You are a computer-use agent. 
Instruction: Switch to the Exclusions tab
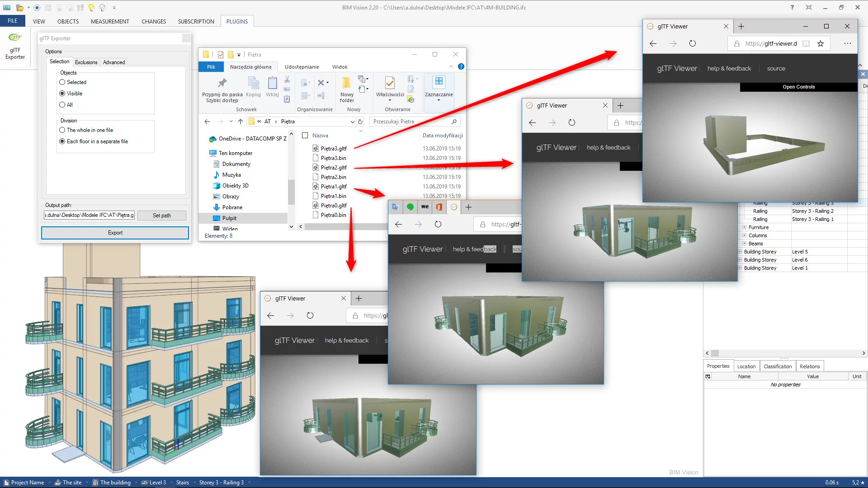pos(86,62)
